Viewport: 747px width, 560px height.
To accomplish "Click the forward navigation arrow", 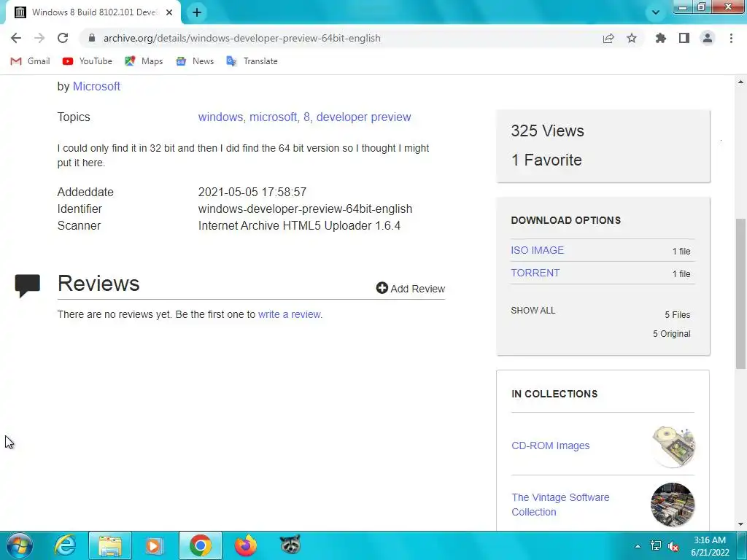I will (39, 38).
